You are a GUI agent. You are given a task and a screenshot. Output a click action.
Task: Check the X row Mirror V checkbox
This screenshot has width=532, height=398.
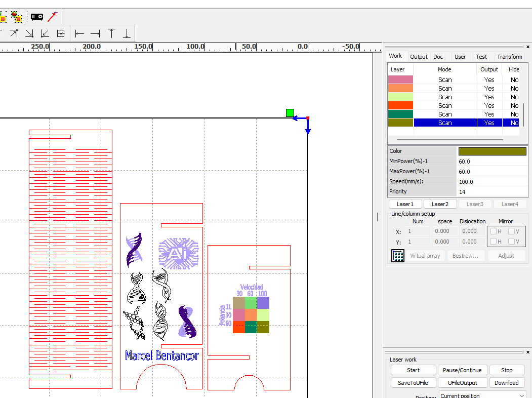[x=511, y=231]
